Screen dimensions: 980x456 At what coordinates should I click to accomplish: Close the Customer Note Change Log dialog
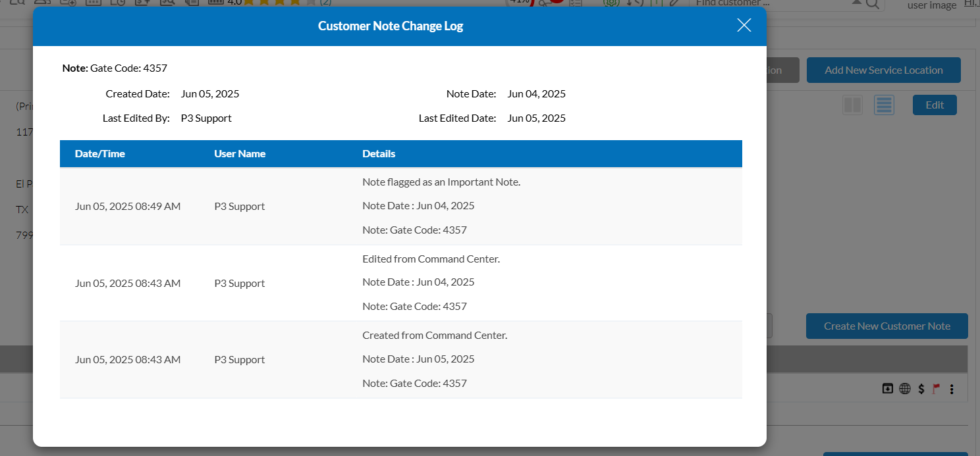(744, 26)
